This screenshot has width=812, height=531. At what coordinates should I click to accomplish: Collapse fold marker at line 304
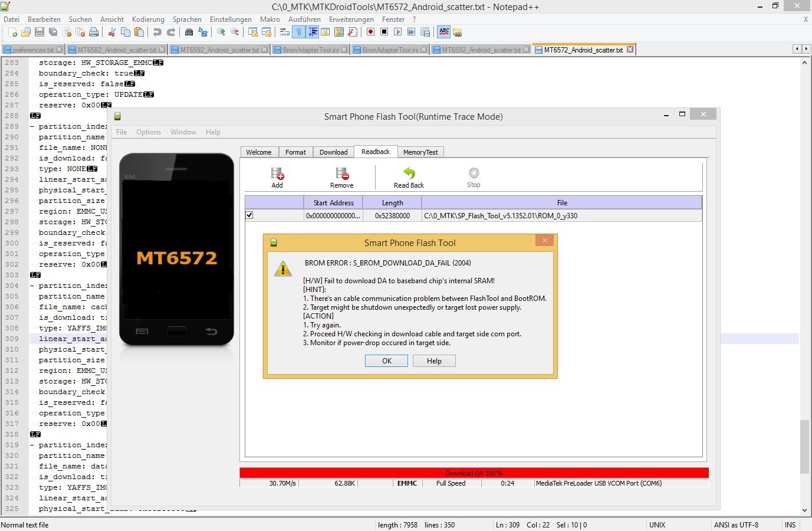pyautogui.click(x=32, y=286)
